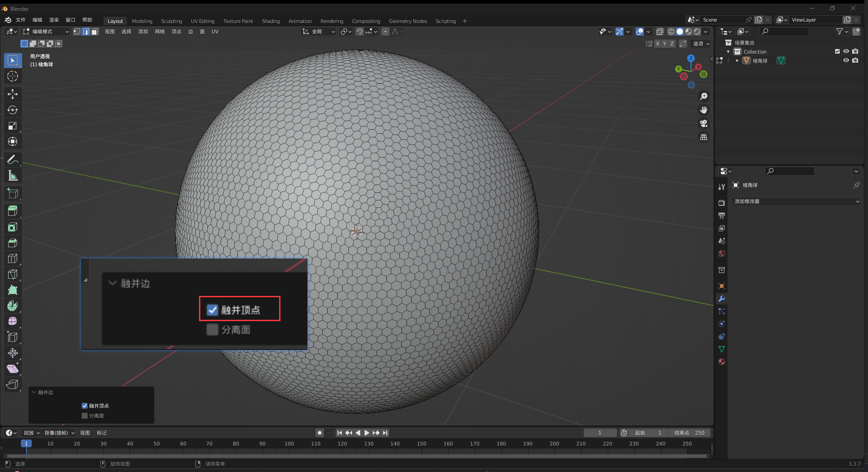Image resolution: width=868 pixels, height=472 pixels.
Task: Select the Scale tool in left toolbar
Action: click(13, 126)
